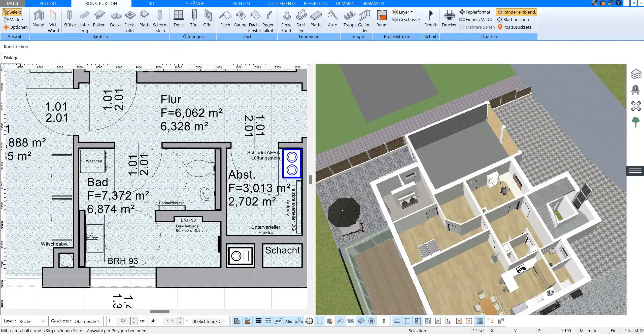The image size is (644, 334).
Task: Open the Geschoss dropdown in ribbon
Action: (x=406, y=20)
